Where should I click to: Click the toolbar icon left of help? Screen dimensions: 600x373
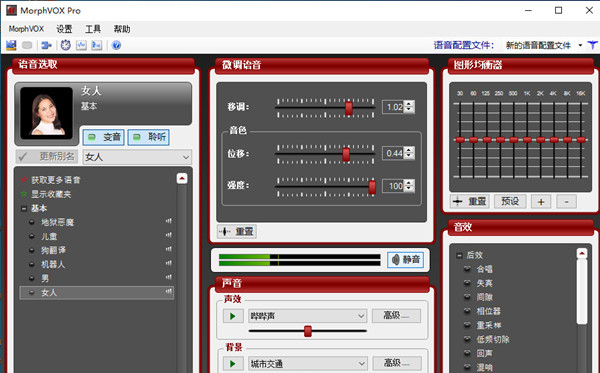[x=96, y=45]
